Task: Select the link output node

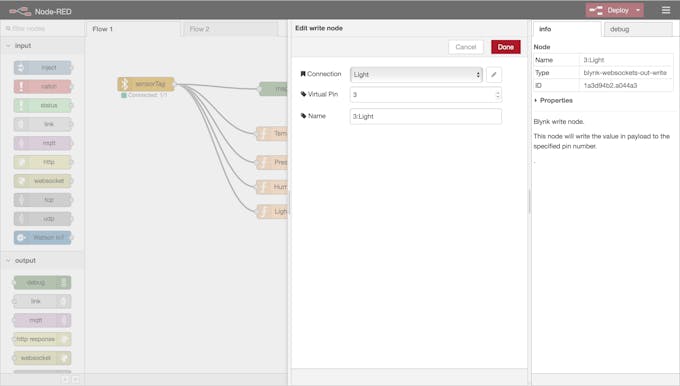Action: click(42, 301)
